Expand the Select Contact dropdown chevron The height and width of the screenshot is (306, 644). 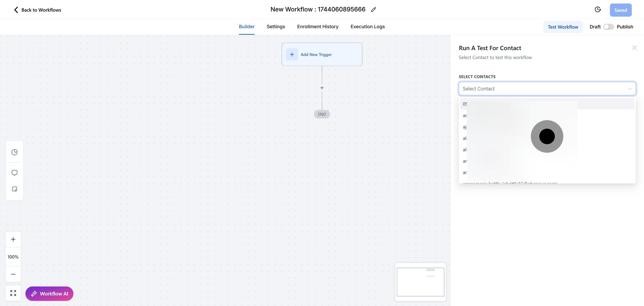(630, 89)
